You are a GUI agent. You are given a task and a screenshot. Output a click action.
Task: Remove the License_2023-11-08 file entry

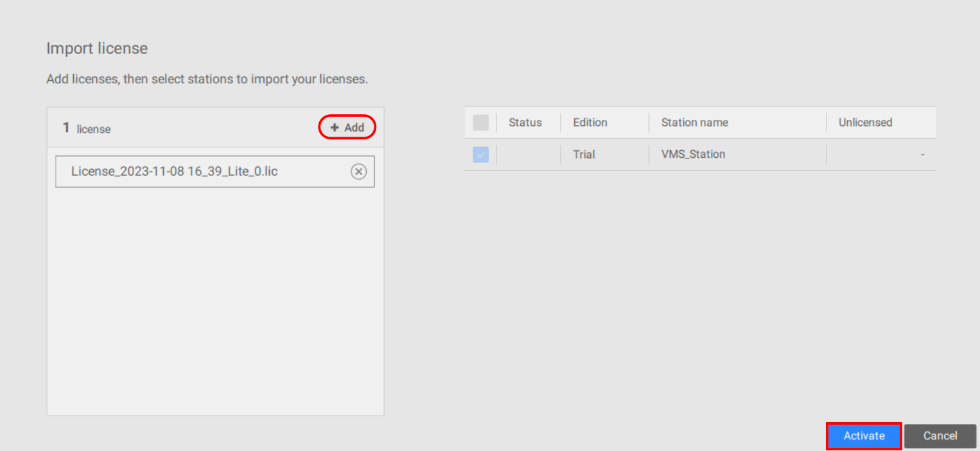coord(358,171)
